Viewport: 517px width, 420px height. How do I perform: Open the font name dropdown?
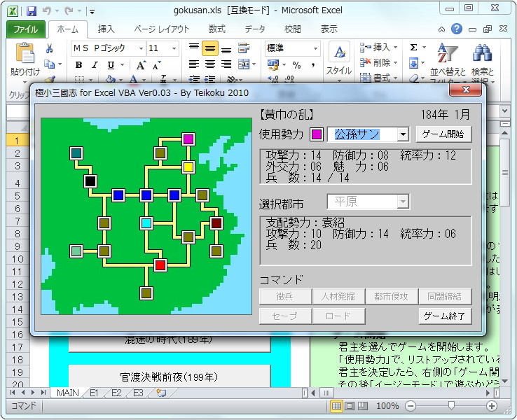pyautogui.click(x=141, y=48)
